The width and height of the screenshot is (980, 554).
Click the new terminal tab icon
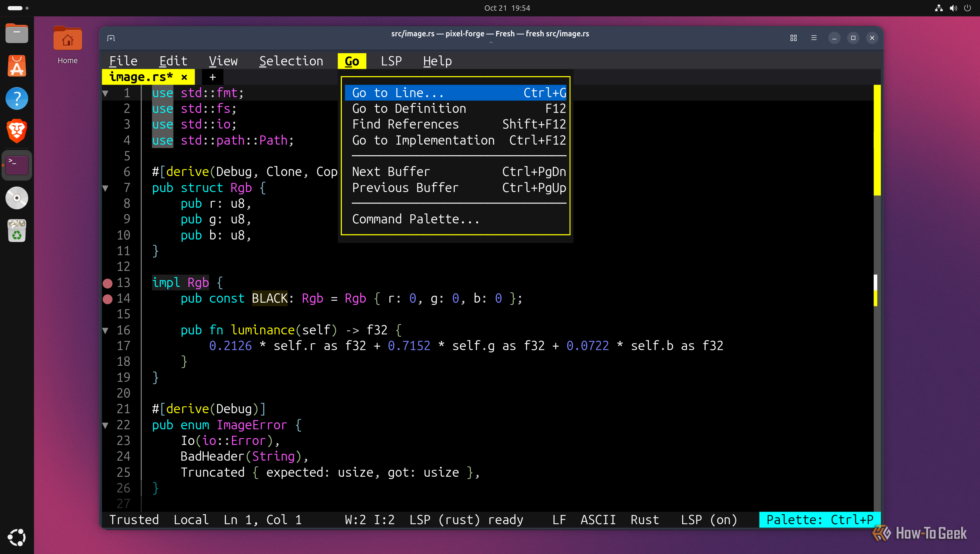[x=111, y=38]
